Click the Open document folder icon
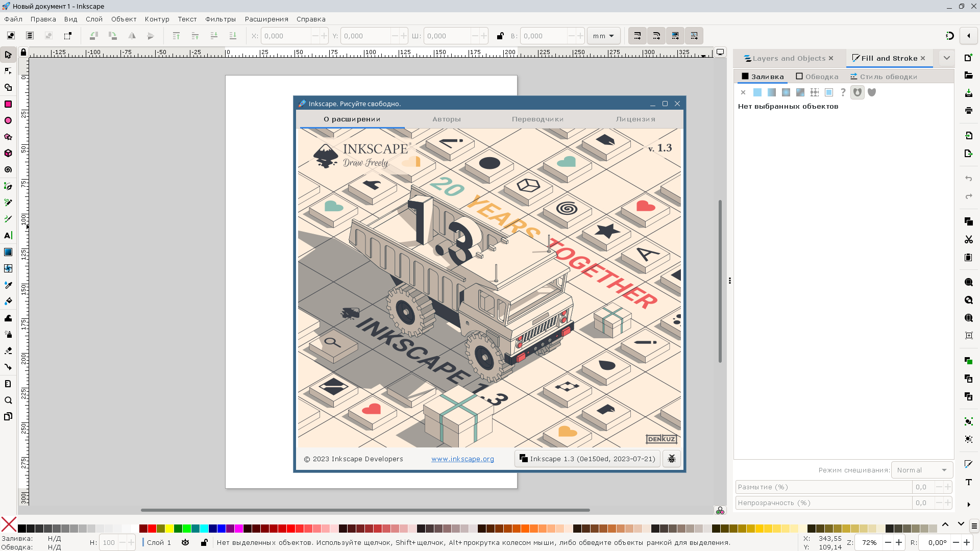The width and height of the screenshot is (980, 551). (968, 76)
